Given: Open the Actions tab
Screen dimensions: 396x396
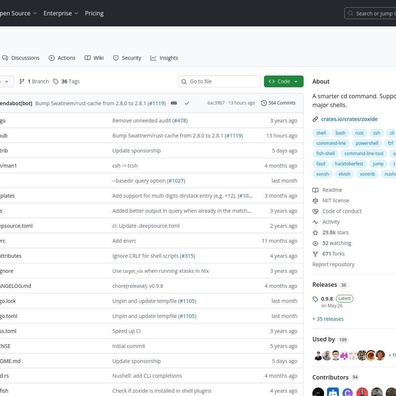Looking at the screenshot, I should (x=62, y=58).
